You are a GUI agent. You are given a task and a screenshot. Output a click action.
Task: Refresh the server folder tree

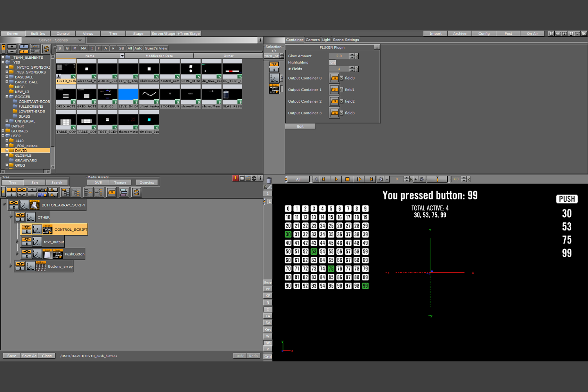[x=46, y=49]
